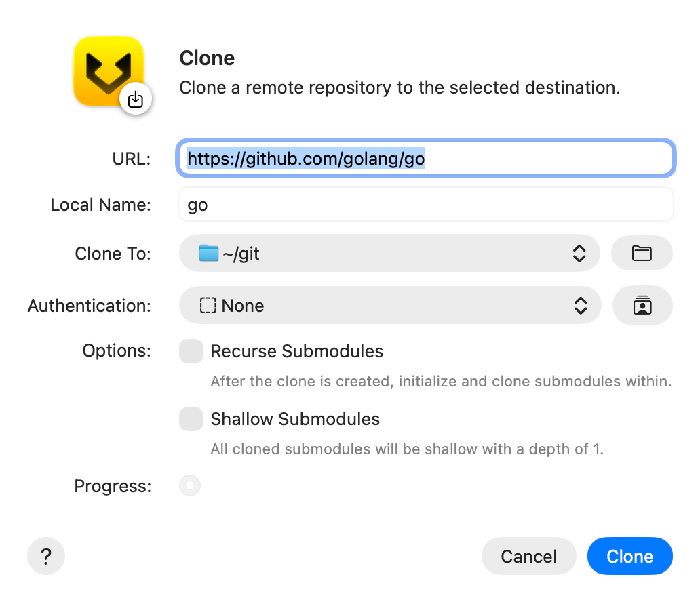Click the 'URL:' label
Viewport: 700px width, 602px height.
(x=132, y=159)
